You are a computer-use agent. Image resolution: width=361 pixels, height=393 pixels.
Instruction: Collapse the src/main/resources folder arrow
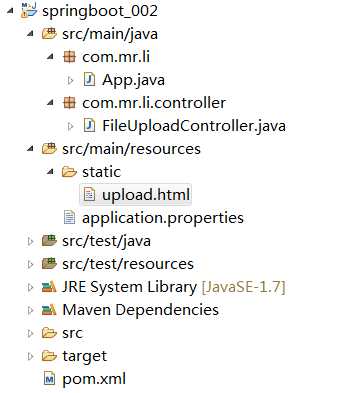pyautogui.click(x=31, y=149)
